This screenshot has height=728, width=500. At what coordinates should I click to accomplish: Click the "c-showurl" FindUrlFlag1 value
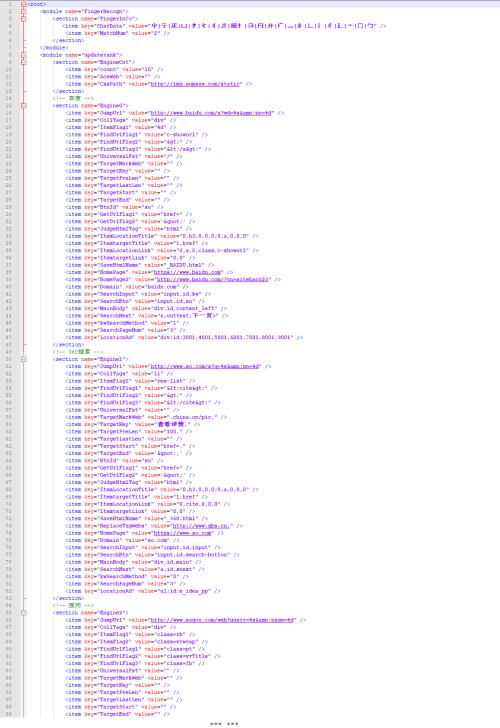(182, 135)
